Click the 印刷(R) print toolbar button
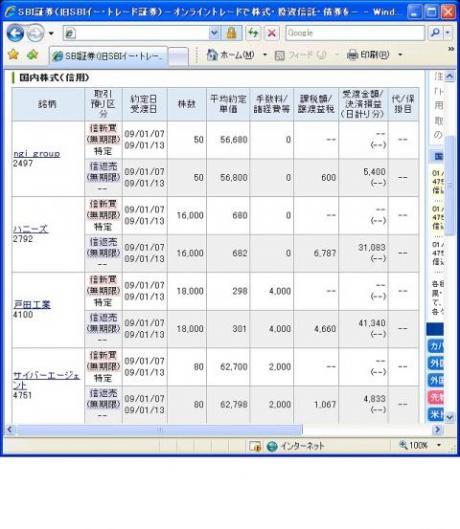This screenshot has height=529, width=460. (368, 55)
